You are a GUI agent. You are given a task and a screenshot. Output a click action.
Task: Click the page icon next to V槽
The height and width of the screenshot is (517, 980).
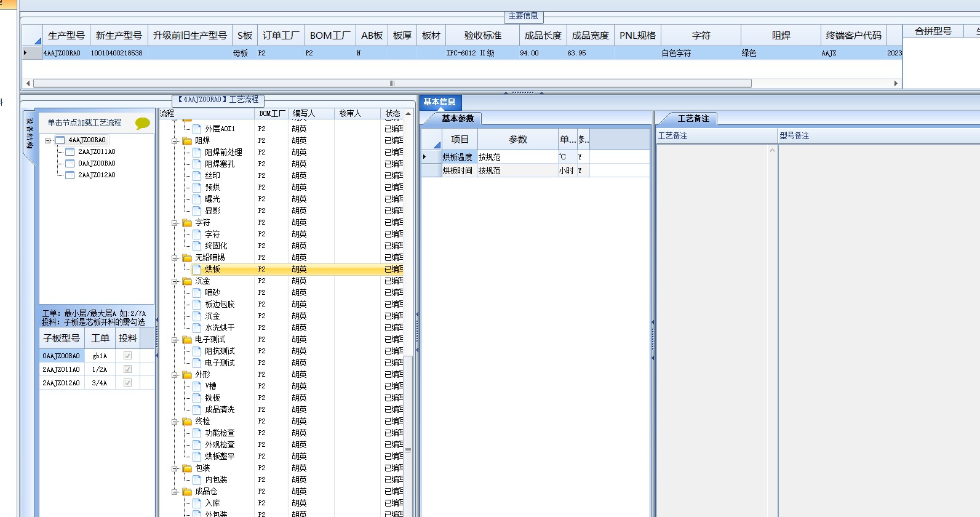tap(197, 386)
